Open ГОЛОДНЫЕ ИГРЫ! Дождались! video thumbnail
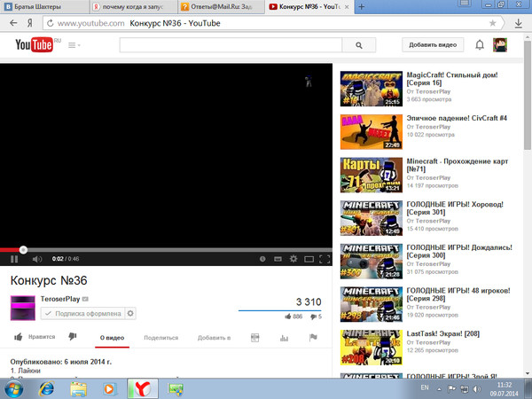The width and height of the screenshot is (532, 399). [372, 262]
